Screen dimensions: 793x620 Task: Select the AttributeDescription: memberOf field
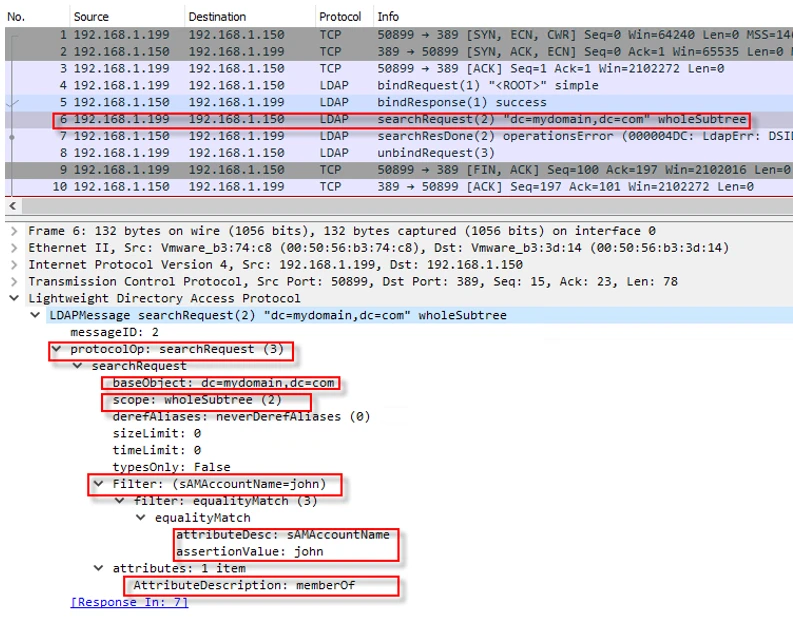(245, 585)
